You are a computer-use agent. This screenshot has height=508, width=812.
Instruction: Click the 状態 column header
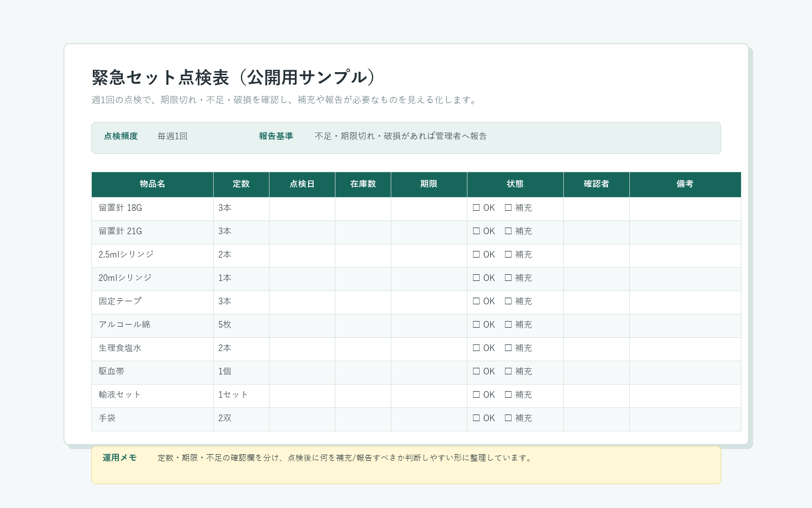point(515,184)
